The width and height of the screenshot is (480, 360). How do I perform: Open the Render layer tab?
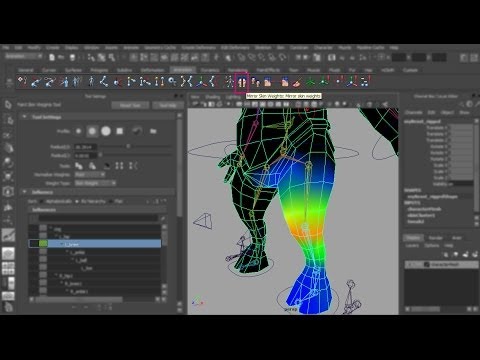coord(435,238)
